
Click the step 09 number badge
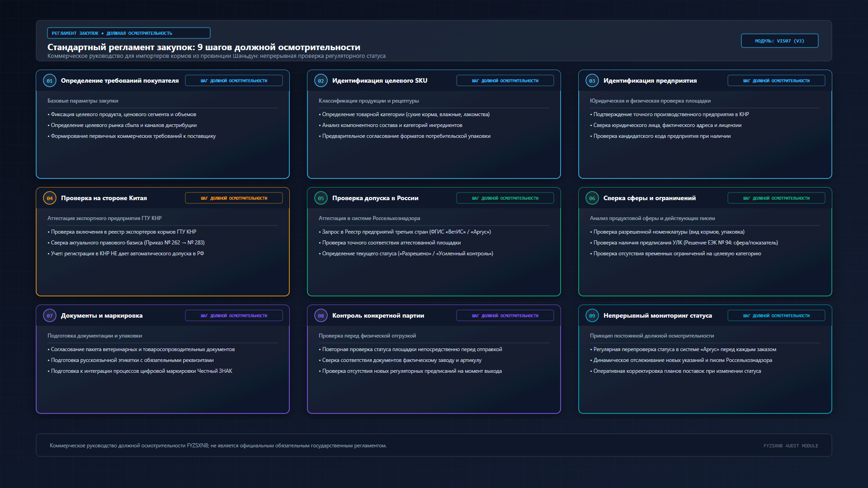592,316
